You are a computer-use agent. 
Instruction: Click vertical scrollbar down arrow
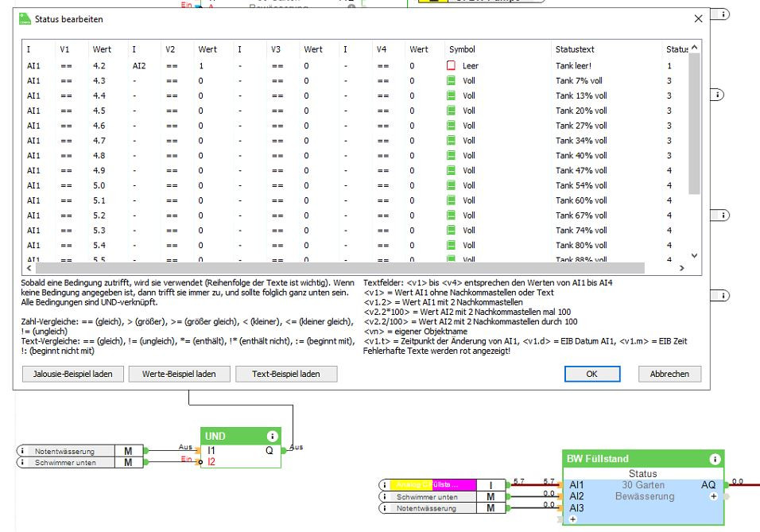pos(694,255)
